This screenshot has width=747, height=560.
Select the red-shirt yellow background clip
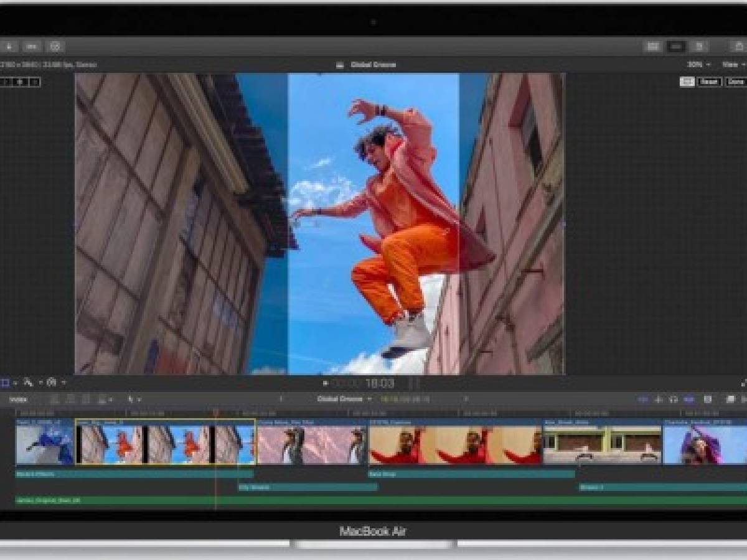point(456,442)
